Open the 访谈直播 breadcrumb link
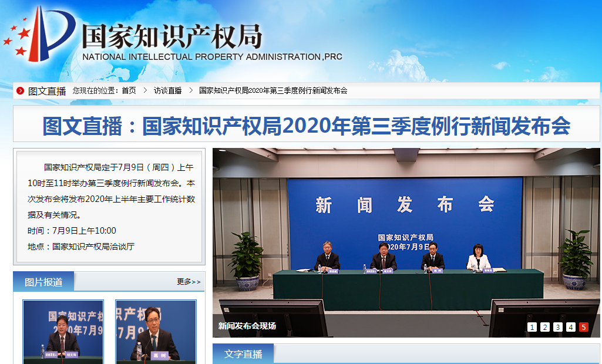Screen dimensions: 602x364 [168, 90]
